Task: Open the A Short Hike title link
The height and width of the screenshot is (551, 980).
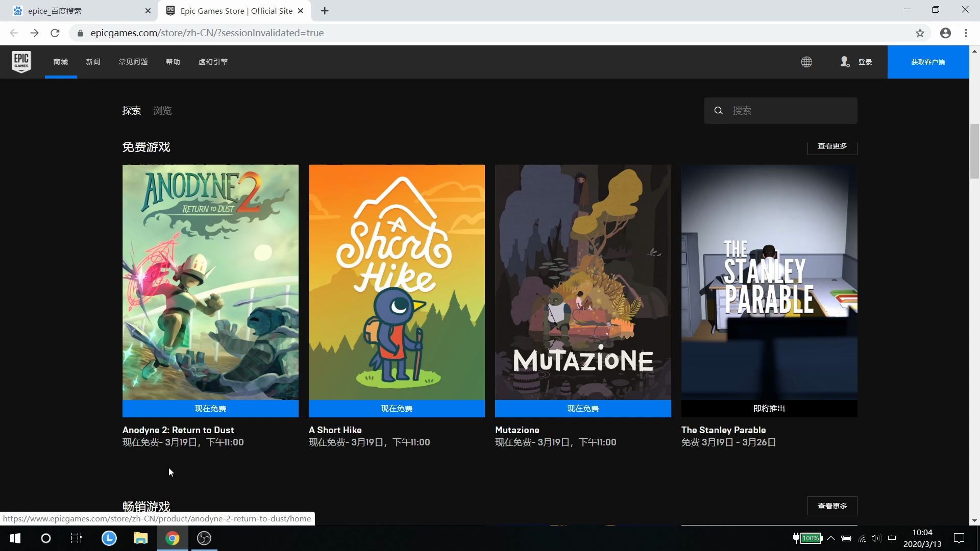Action: (x=335, y=430)
